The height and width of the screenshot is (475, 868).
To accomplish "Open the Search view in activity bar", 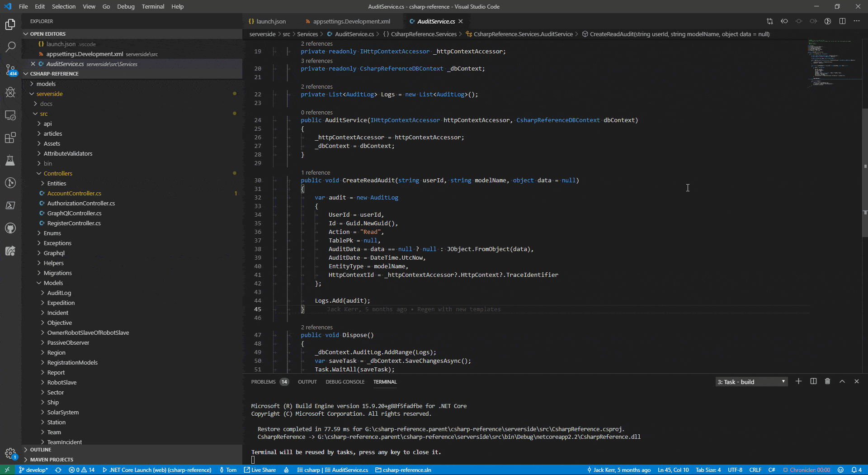I will [x=10, y=47].
